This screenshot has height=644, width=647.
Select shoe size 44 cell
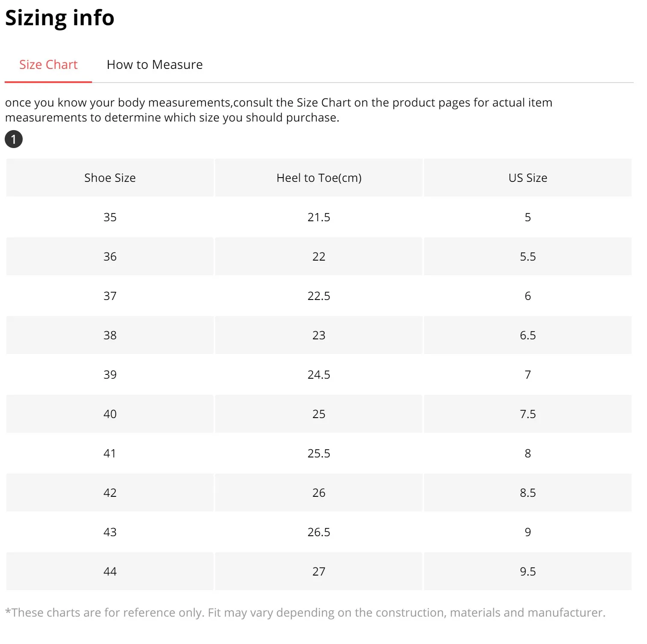point(110,572)
